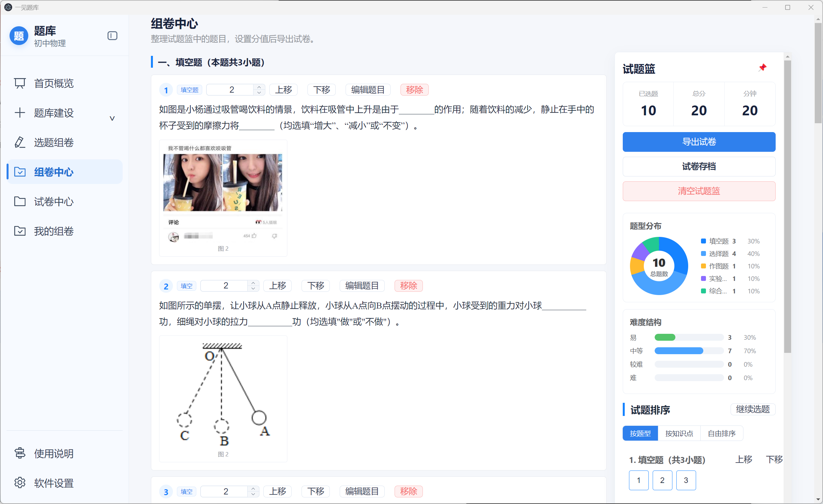Click the 组卷中心 folder icon
Viewport: 823px width, 504px height.
coord(20,172)
